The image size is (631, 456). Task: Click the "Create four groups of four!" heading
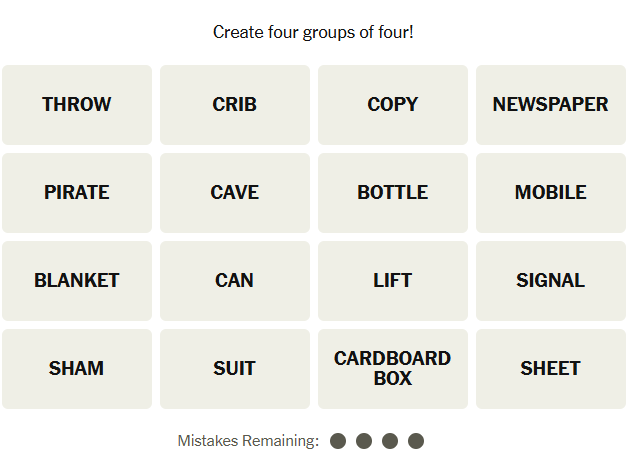(x=313, y=32)
